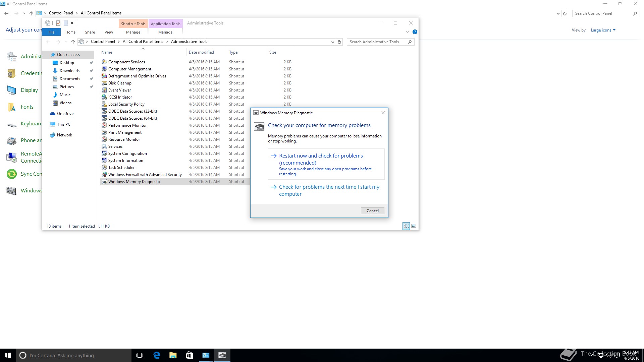This screenshot has width=644, height=362.
Task: Open the recent locations dropdown in Control Panel
Action: pyautogui.click(x=24, y=13)
